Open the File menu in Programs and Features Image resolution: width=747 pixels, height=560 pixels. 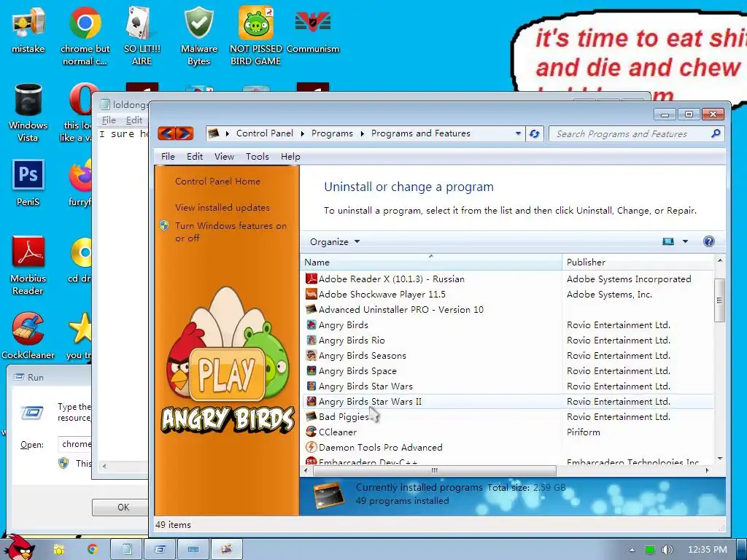[x=168, y=157]
